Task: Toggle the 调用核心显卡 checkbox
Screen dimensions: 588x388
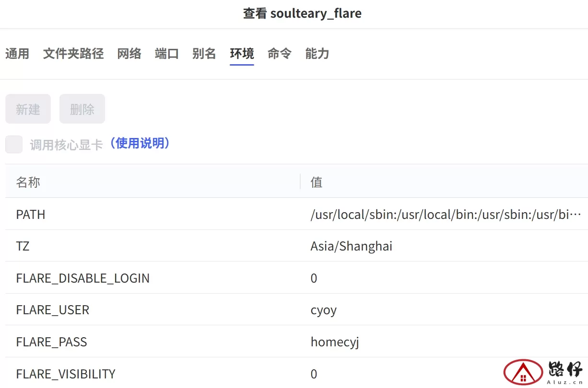Action: tap(14, 144)
